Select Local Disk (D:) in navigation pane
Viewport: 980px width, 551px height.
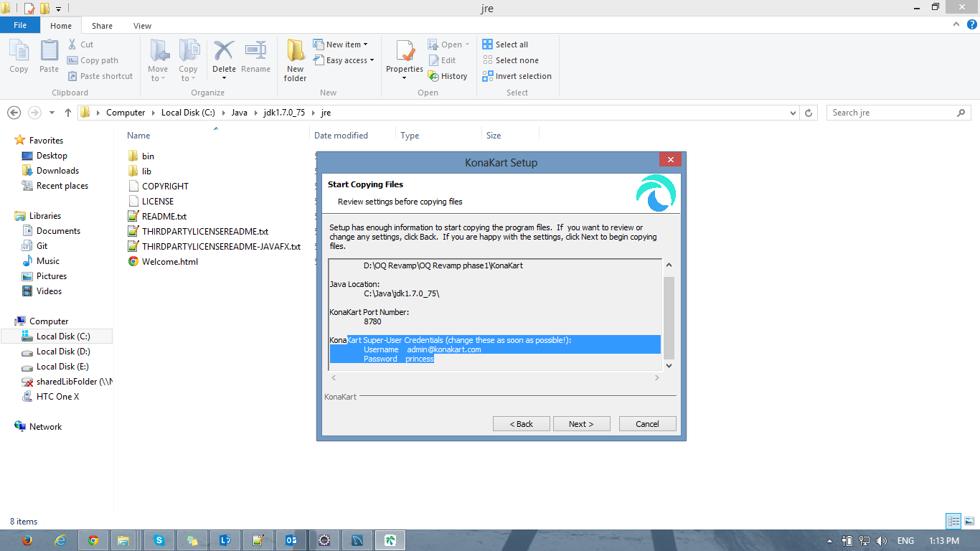[55, 352]
